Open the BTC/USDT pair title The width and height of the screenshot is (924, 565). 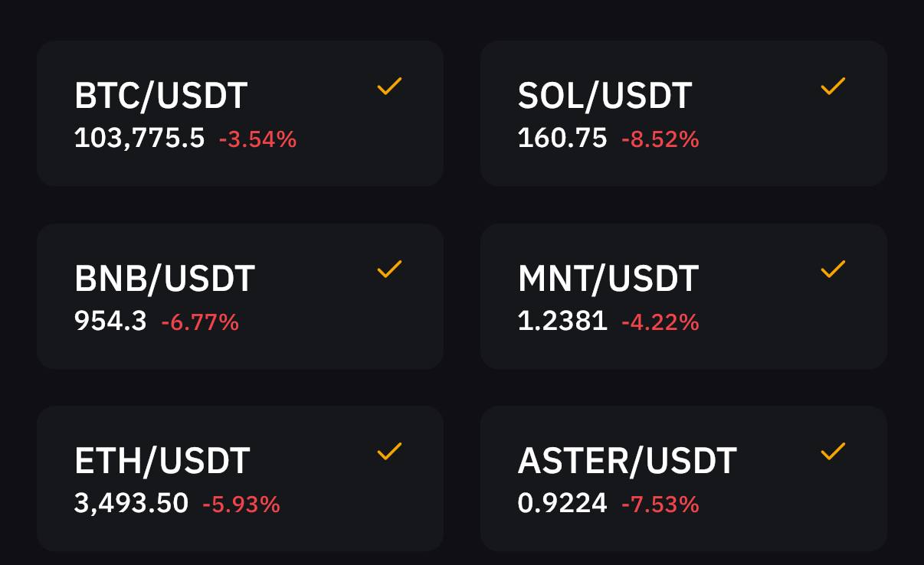coord(161,96)
